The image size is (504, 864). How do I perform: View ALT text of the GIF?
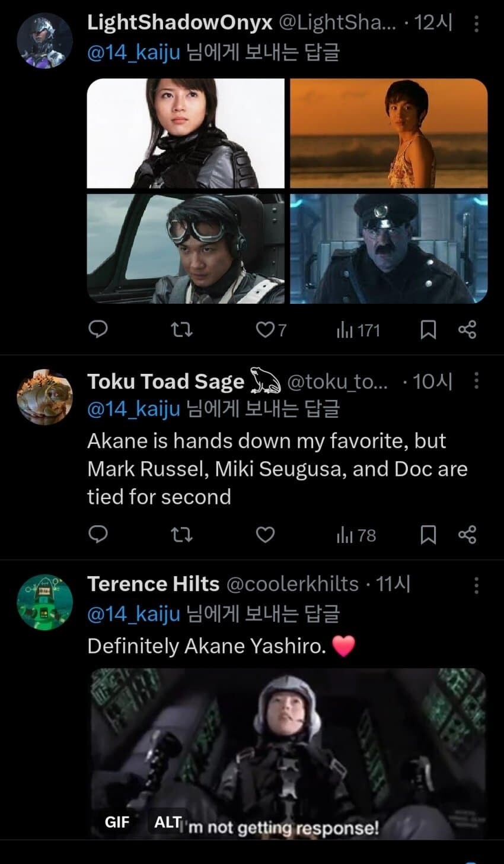167,822
